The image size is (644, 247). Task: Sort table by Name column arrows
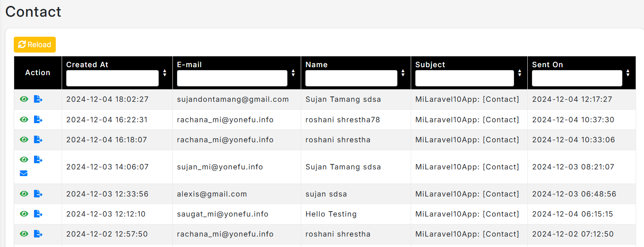coord(403,73)
